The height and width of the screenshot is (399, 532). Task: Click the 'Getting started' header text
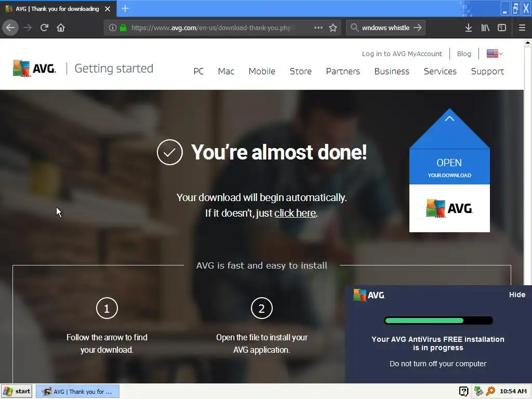point(114,69)
